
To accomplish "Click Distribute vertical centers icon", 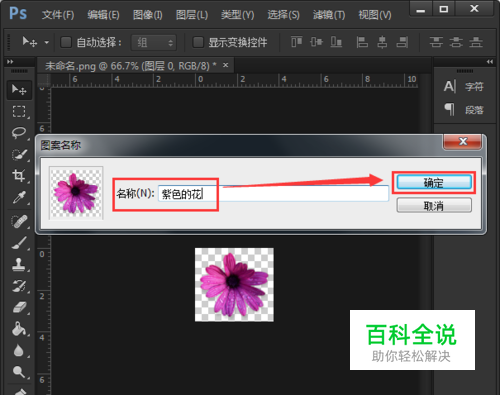I will [x=456, y=42].
